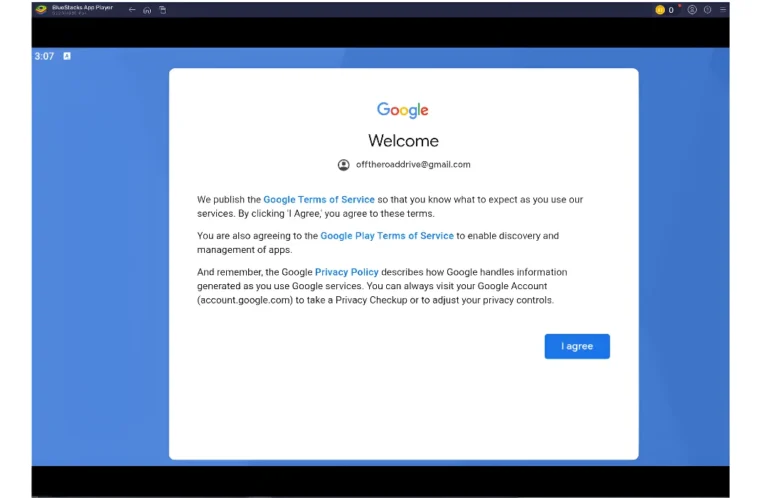Click the 3:07 clock in status bar
This screenshot has width=768, height=498.
click(x=44, y=56)
